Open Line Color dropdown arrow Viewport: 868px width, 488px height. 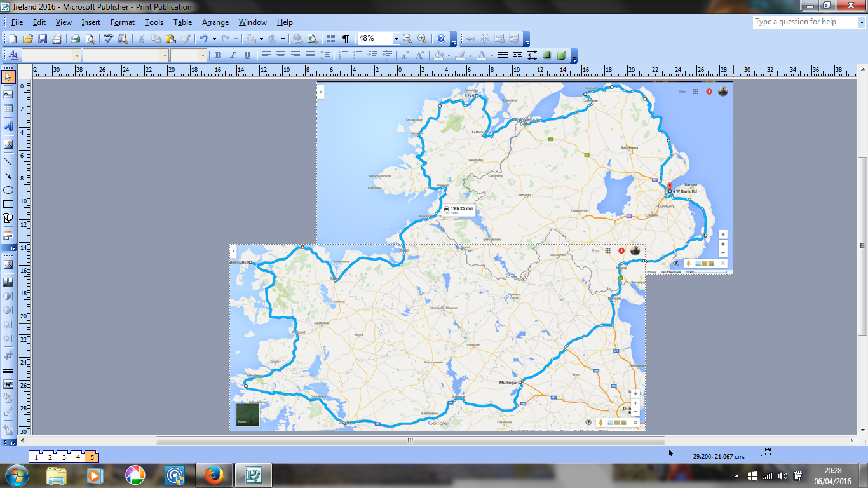pos(470,55)
